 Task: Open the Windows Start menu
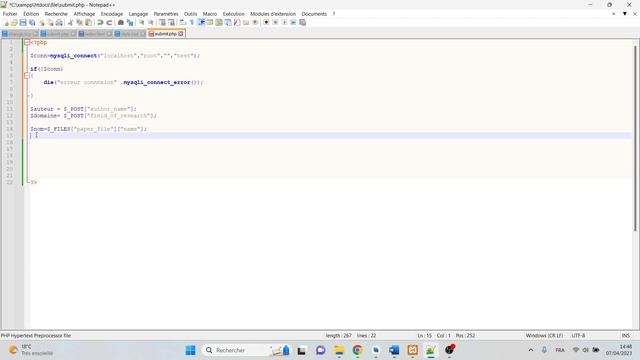190,350
